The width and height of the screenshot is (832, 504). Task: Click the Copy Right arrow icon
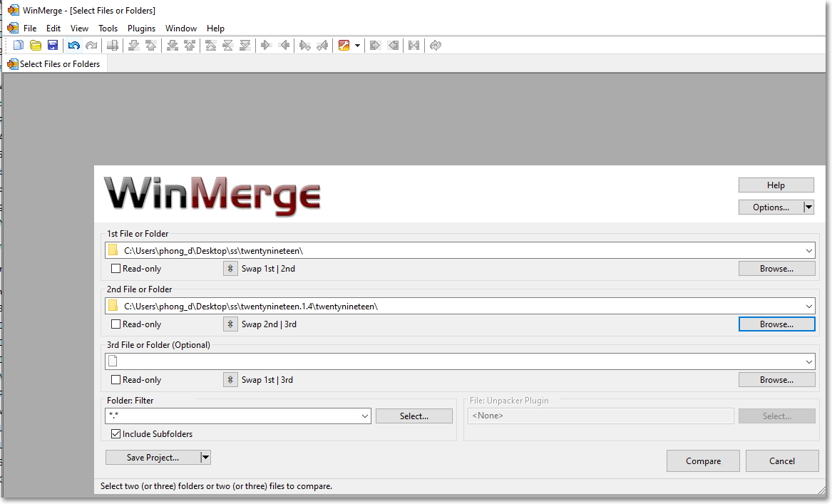pos(267,46)
